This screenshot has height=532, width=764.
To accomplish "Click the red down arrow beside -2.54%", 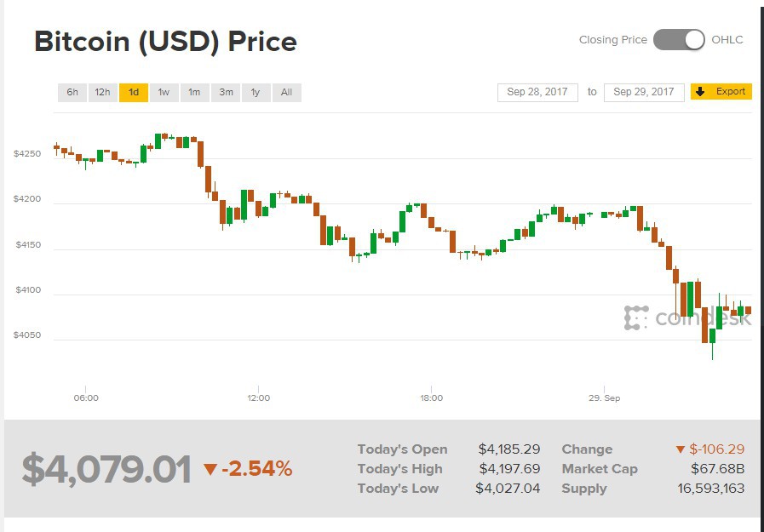I will (210, 469).
